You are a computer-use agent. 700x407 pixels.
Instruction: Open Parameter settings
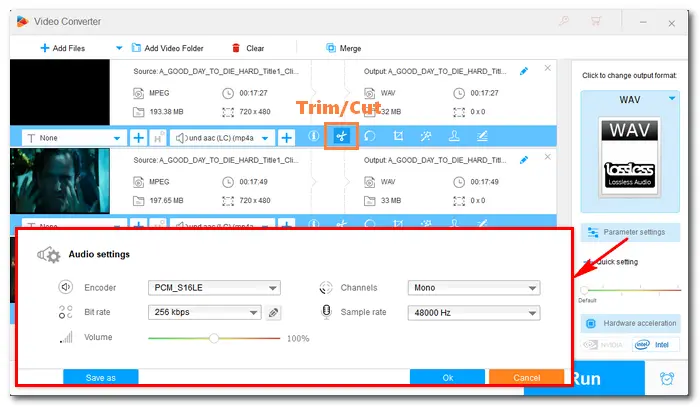pos(630,232)
